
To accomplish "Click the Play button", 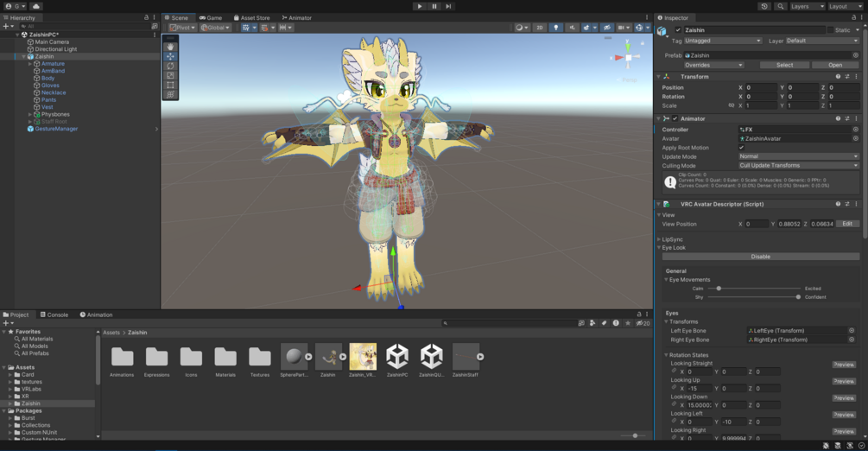I will [420, 6].
